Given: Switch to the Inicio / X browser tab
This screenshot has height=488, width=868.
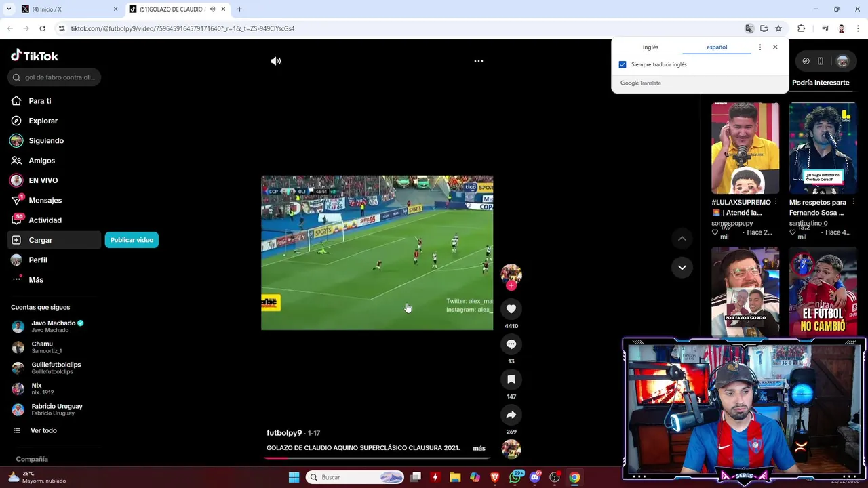Looking at the screenshot, I should coord(68,9).
